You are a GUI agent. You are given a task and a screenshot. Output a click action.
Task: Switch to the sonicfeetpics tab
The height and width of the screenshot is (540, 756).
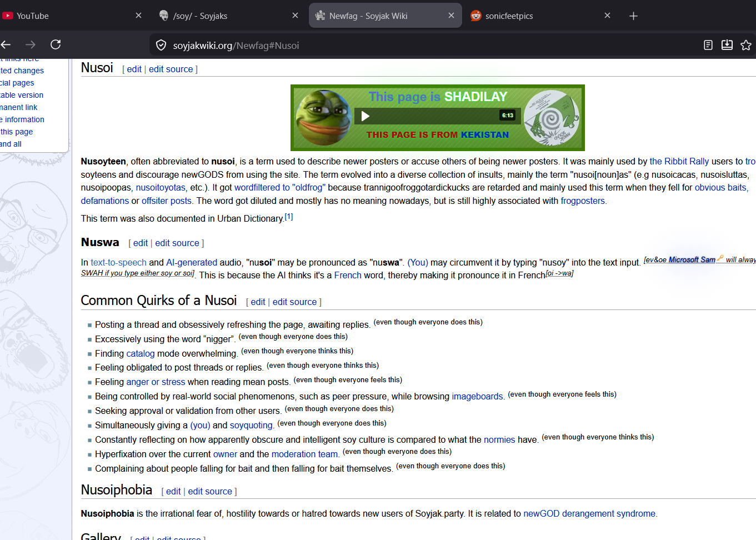[509, 16]
